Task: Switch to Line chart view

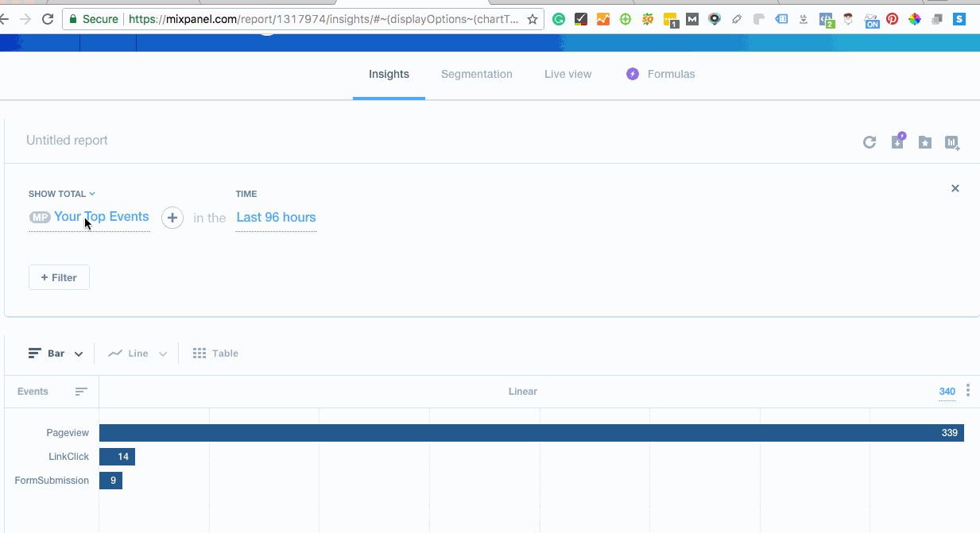Action: (138, 353)
